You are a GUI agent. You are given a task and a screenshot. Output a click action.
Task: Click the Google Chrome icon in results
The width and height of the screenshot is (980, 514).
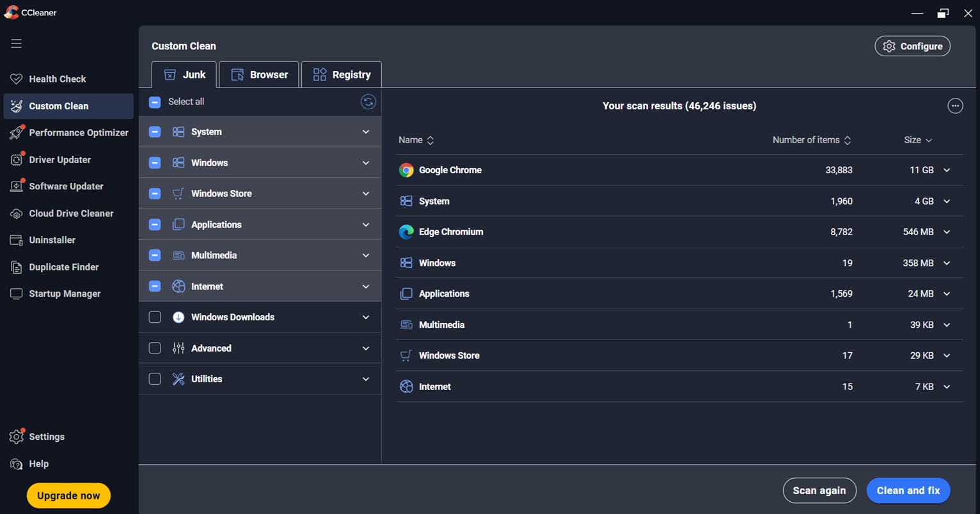point(406,170)
